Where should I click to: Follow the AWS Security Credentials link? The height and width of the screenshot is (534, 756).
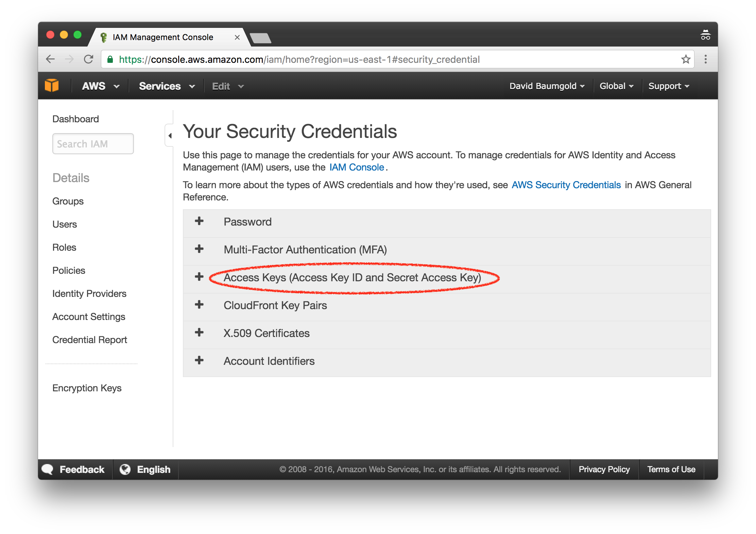tap(566, 185)
